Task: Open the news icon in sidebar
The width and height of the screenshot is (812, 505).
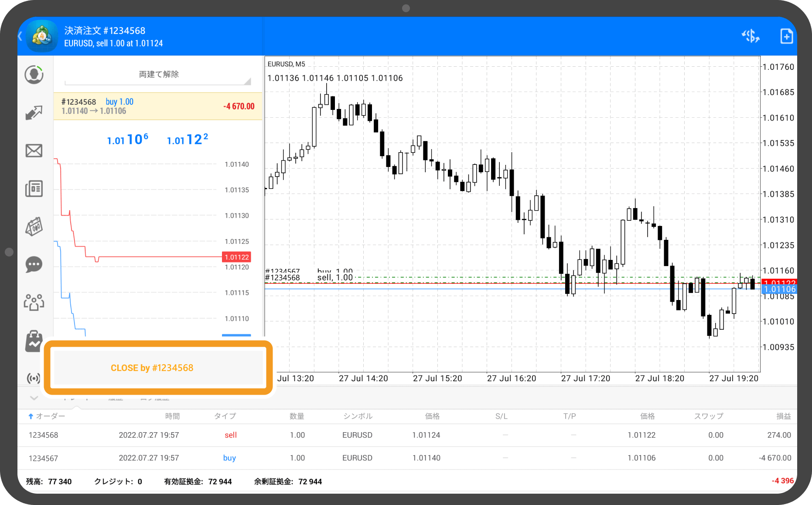Action: click(x=34, y=189)
